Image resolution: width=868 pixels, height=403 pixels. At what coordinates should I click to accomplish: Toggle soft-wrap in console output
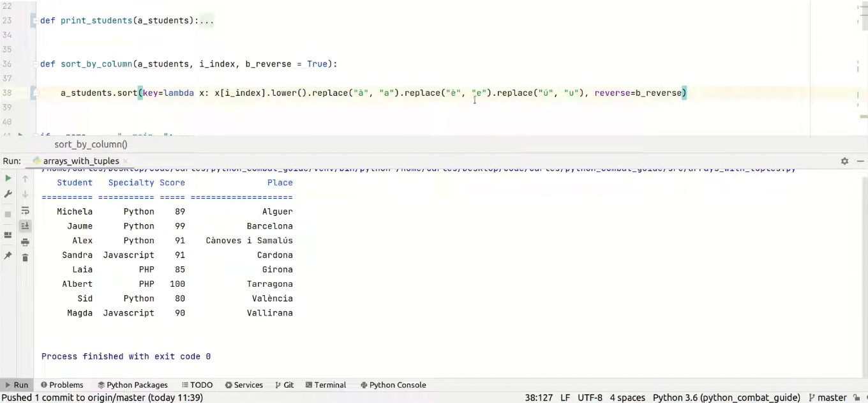tap(26, 211)
